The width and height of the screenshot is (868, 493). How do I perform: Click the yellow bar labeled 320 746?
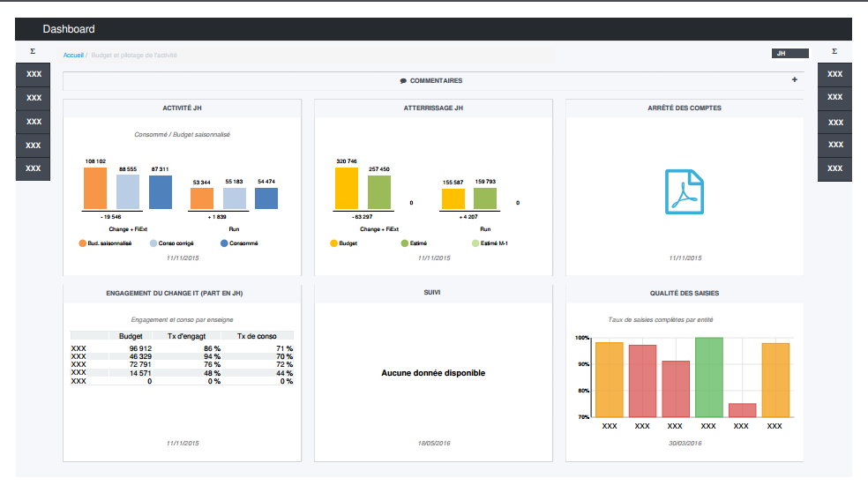coord(347,188)
